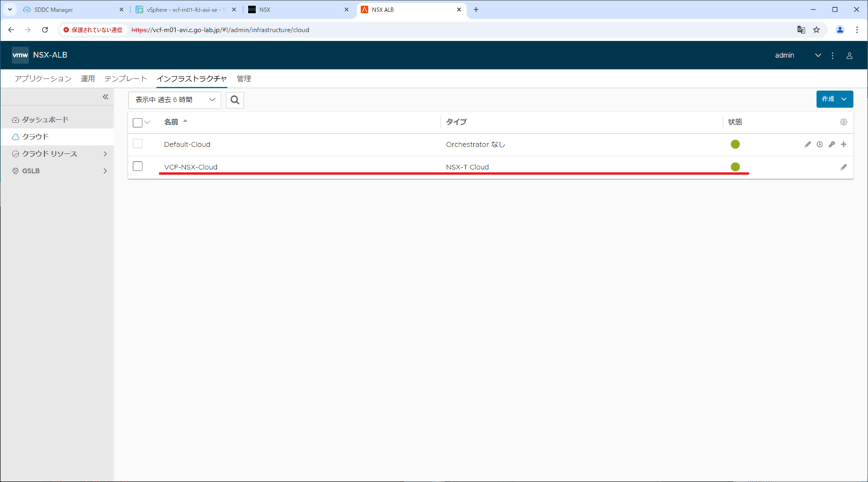Open the 表示中 過去 6 時間 time range dropdown
Viewport: 868px width, 482px height.
(174, 100)
